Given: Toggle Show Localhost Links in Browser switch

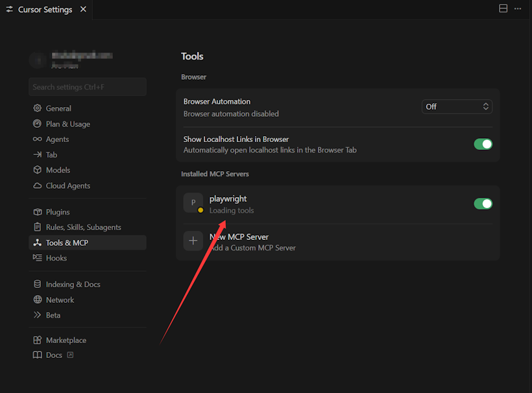Looking at the screenshot, I should pos(483,144).
